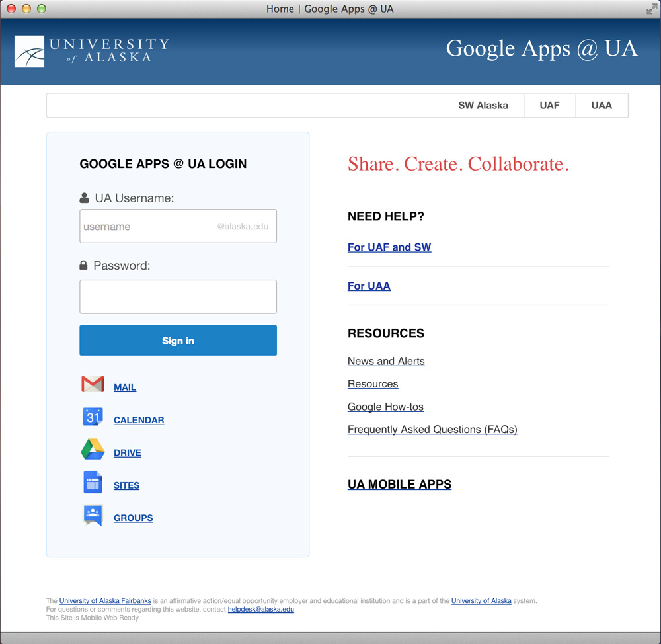Click the Google Sites icon
This screenshot has width=661, height=644.
[93, 482]
